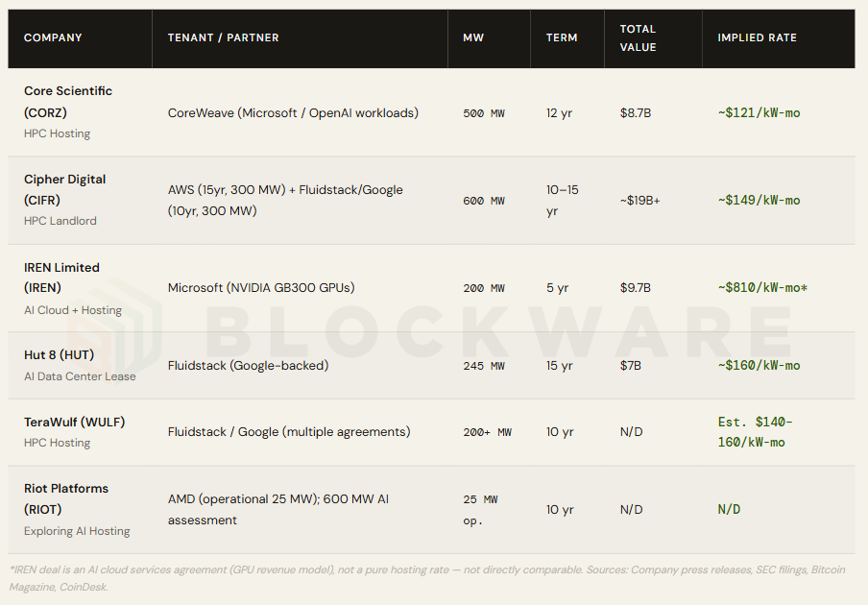Click the 10 yr term in Riot row
The height and width of the screenshot is (605, 868).
click(x=560, y=509)
